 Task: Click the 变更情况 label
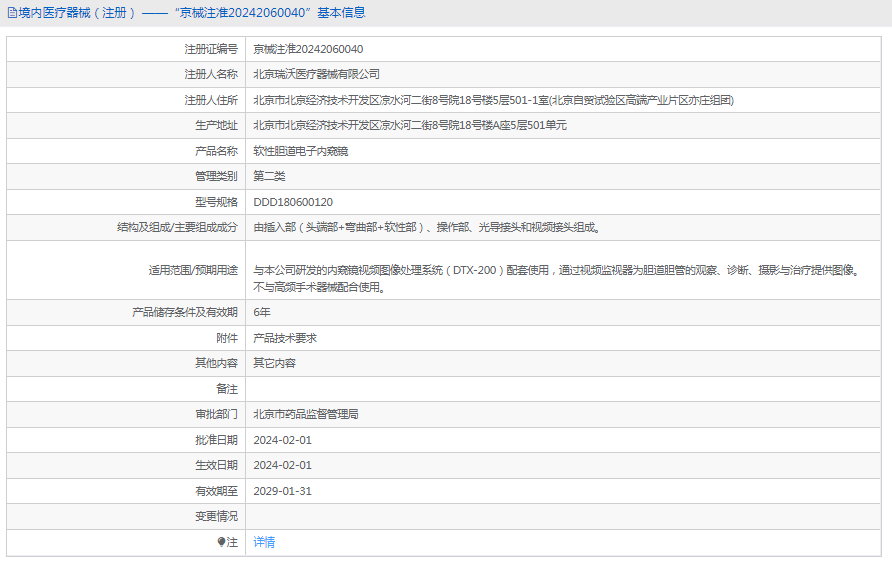coord(216,516)
